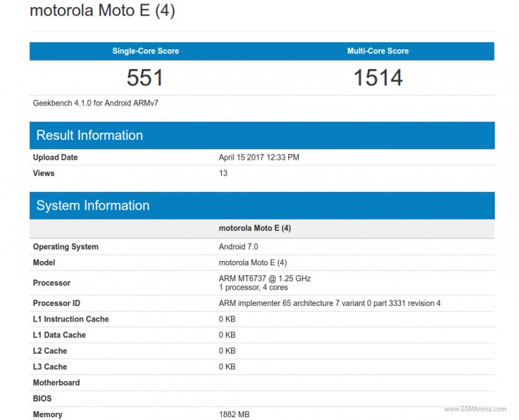This screenshot has height=420, width=519.
Task: Click the L3 Cache row label
Action: (50, 367)
